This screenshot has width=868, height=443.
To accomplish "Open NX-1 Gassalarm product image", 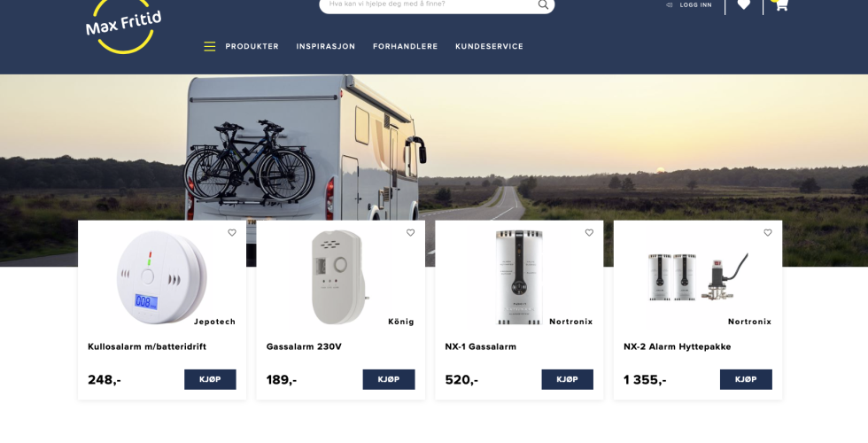I will pos(519,276).
